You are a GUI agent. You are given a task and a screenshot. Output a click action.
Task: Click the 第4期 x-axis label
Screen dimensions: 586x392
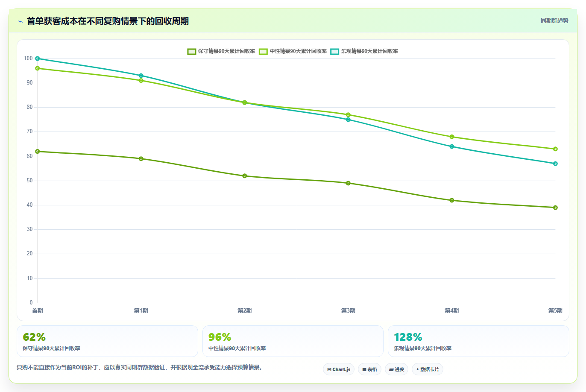coord(452,310)
